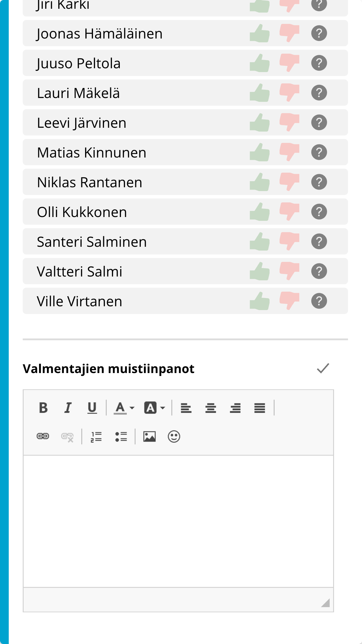Click inside the coach notes text area
The height and width of the screenshot is (644, 362).
178,521
